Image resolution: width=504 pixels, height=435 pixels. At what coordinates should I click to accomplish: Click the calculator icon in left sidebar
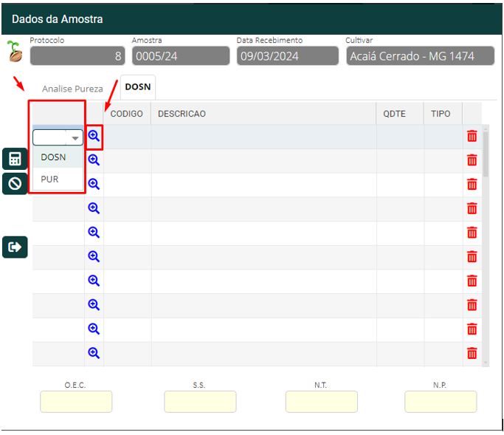click(x=15, y=159)
